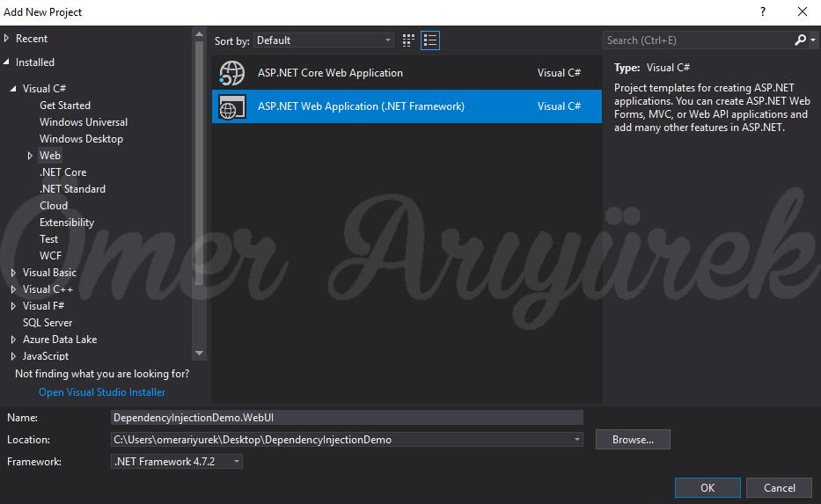This screenshot has width=821, height=504.
Task: Expand the Visual C++ node
Action: [x=13, y=289]
